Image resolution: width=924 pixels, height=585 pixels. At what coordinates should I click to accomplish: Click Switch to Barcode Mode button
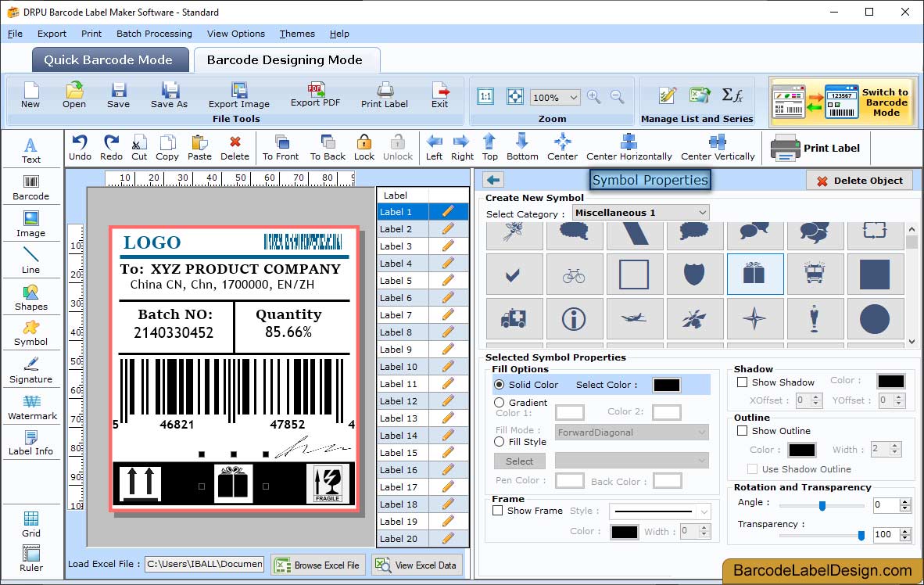[843, 102]
